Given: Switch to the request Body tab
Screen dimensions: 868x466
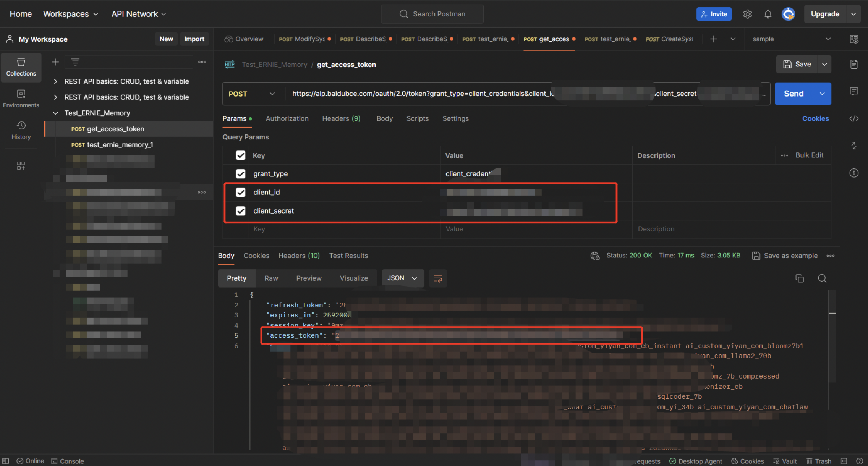Looking at the screenshot, I should pyautogui.click(x=384, y=118).
